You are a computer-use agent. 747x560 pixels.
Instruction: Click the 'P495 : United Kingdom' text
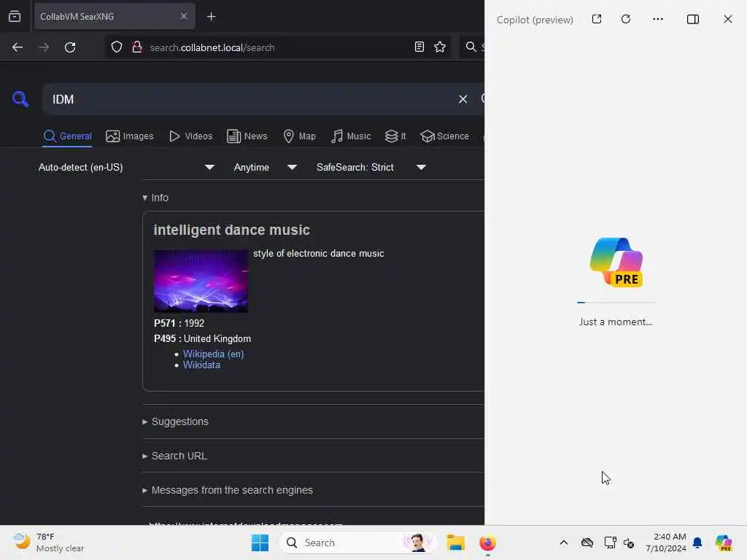(202, 338)
